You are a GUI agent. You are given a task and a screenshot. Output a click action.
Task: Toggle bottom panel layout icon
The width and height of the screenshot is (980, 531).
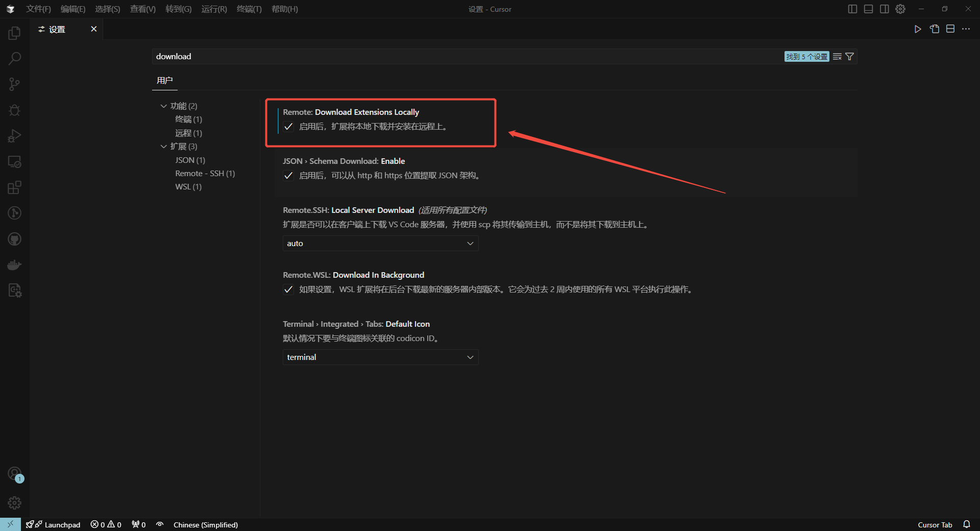click(868, 9)
